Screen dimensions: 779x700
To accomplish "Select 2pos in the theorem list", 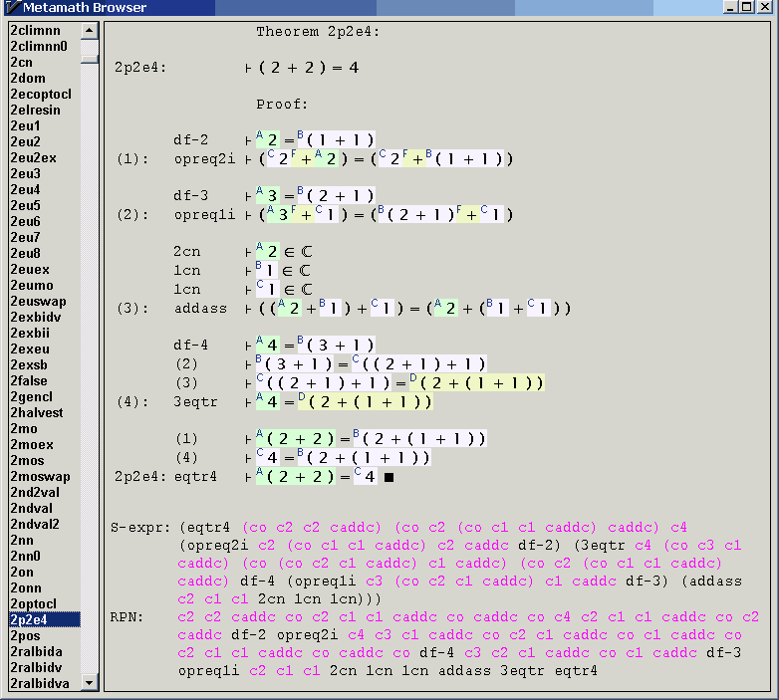I will 25,635.
